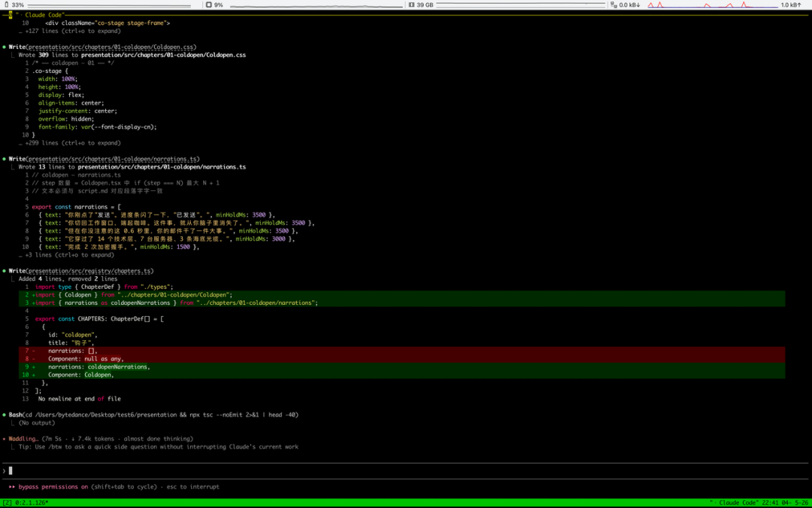Open the registry/chapters.ts path in the Write header
Screen dimensions: 812x508
(x=89, y=271)
